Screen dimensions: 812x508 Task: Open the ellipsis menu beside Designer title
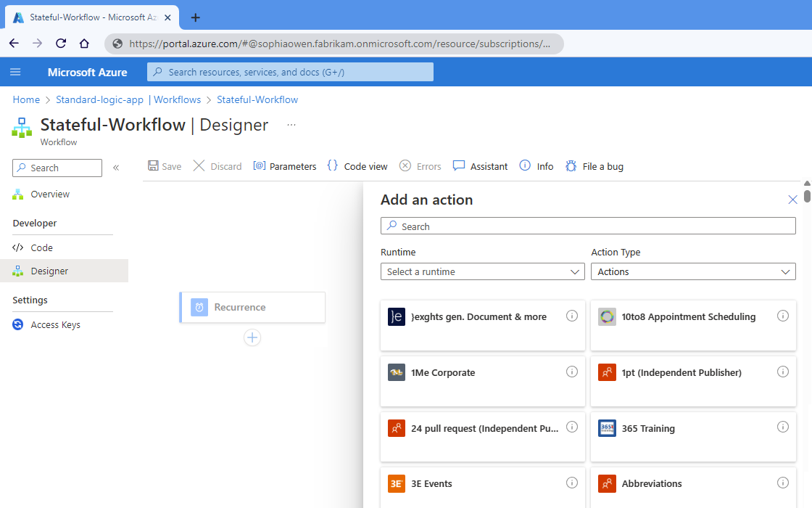point(291,125)
